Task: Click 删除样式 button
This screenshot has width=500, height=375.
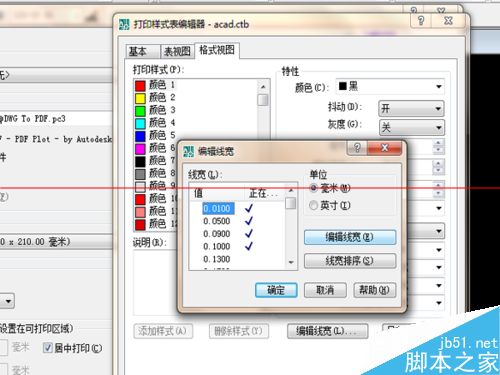Action: point(239,331)
